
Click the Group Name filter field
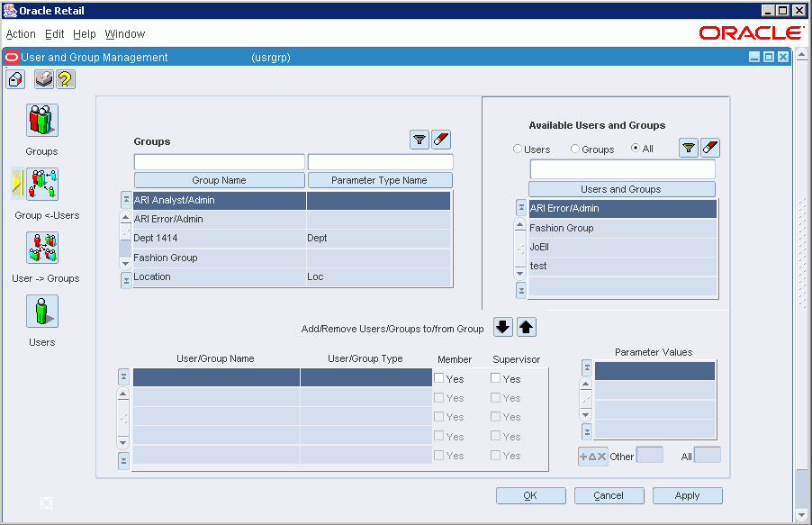219,162
